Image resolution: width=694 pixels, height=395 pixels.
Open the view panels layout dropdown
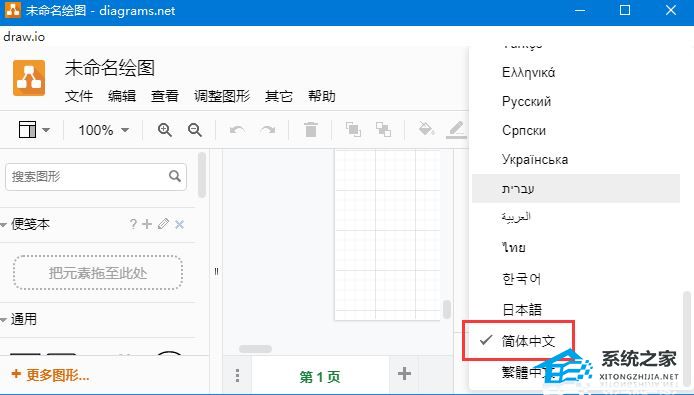click(x=34, y=130)
